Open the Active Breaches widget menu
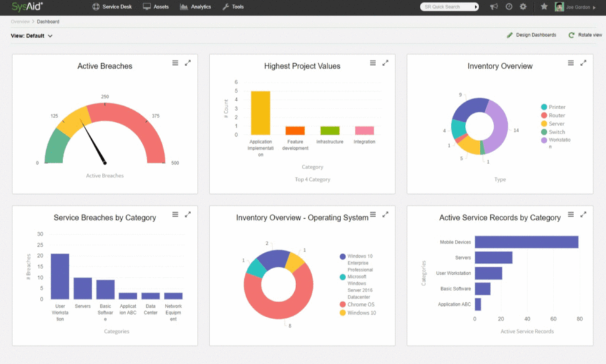Image resolution: width=606 pixels, height=364 pixels. tap(177, 63)
